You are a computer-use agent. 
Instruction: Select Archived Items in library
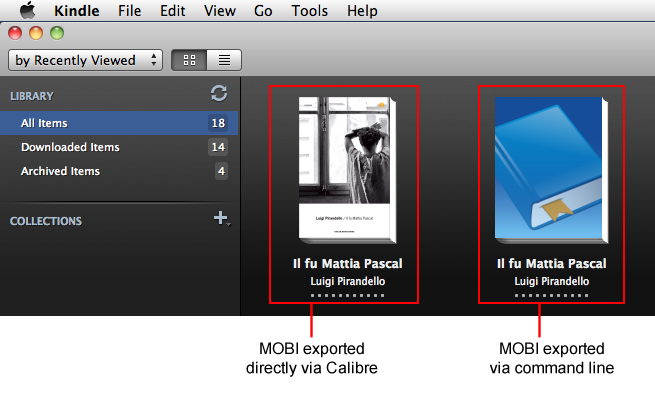(x=119, y=171)
